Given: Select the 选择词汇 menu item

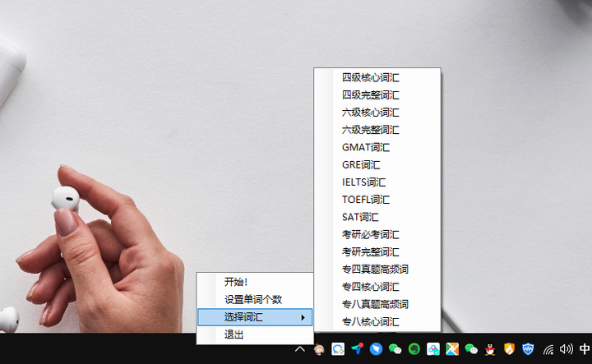Looking at the screenshot, I should point(255,317).
